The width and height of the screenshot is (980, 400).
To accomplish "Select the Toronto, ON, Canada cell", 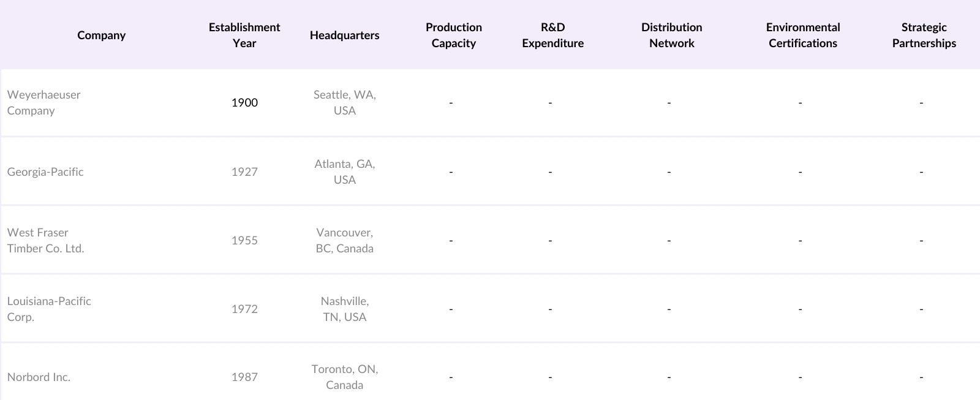I will point(344,377).
